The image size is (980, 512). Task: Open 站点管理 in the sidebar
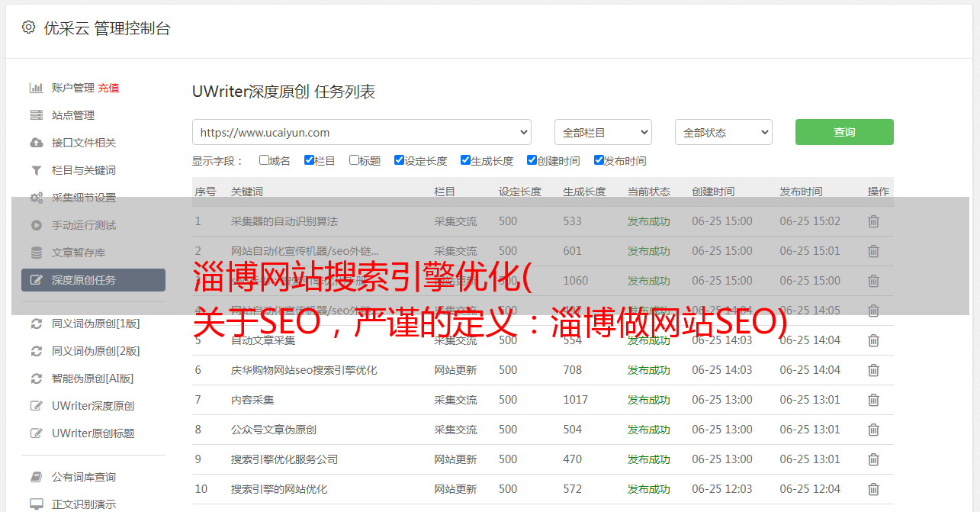tap(73, 115)
